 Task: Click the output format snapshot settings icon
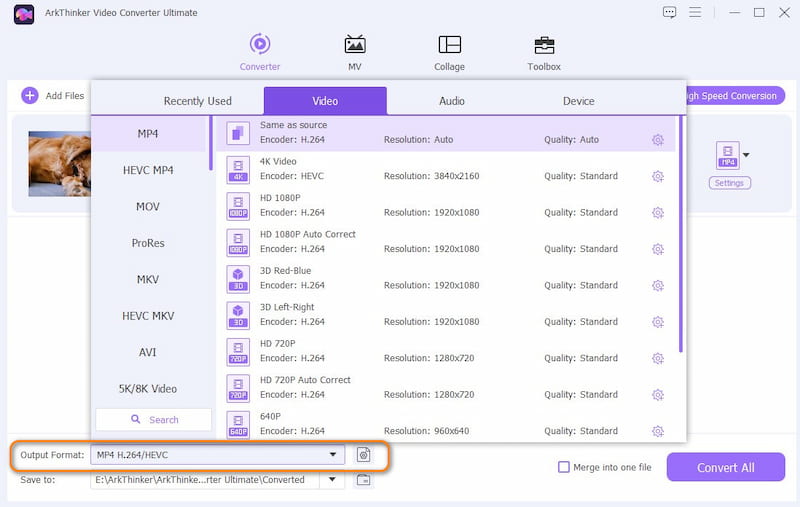tap(363, 454)
